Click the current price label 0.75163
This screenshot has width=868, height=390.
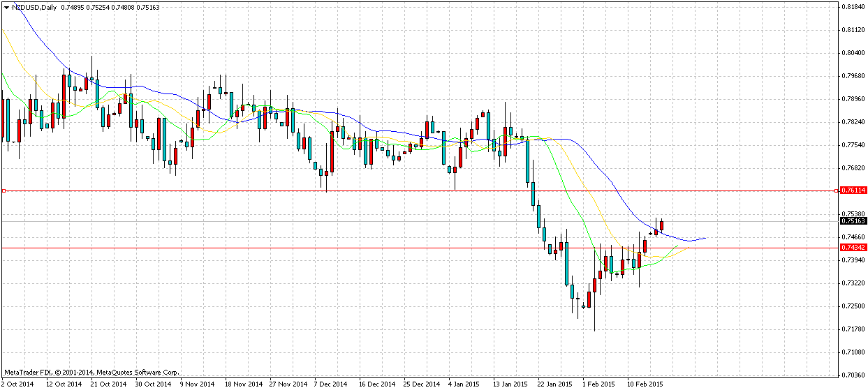(x=853, y=221)
